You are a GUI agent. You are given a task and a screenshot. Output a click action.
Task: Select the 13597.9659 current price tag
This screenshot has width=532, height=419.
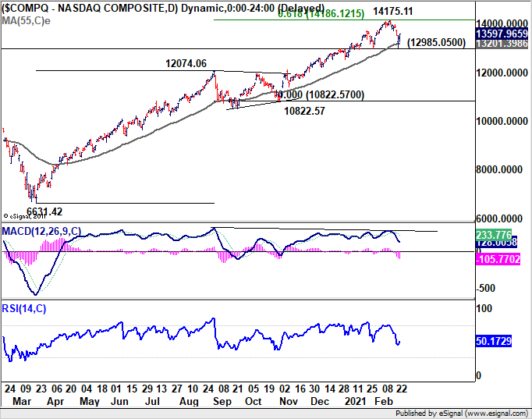502,34
